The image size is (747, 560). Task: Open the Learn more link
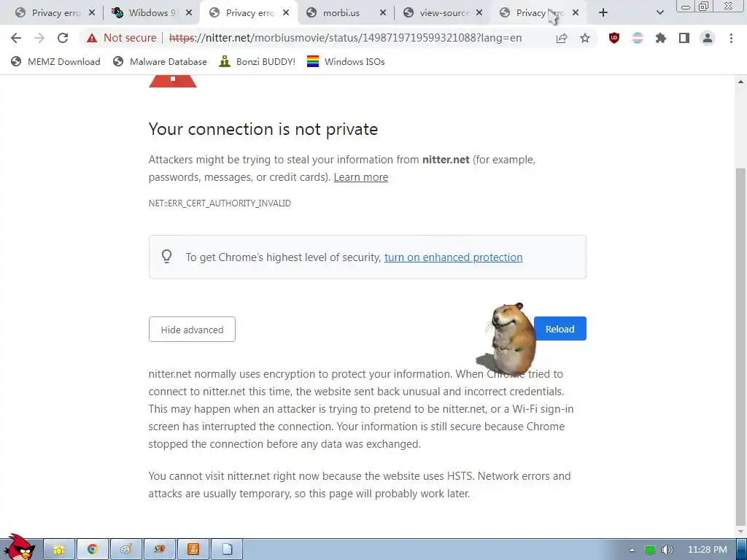360,177
